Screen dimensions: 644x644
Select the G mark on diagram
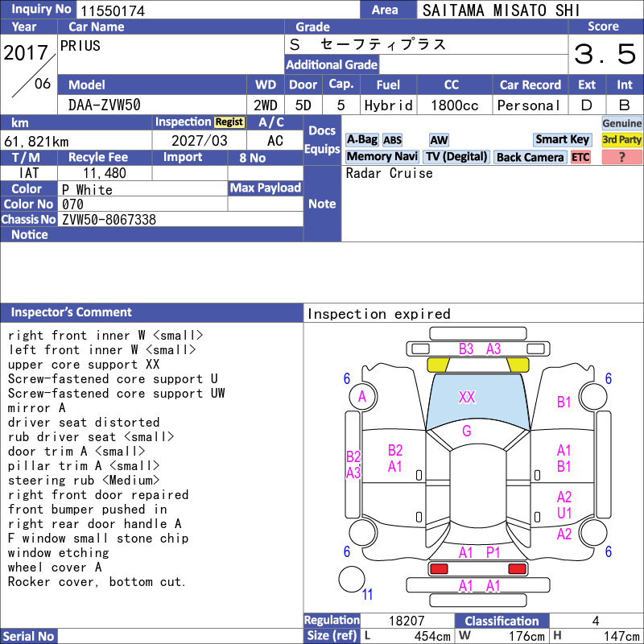click(467, 431)
